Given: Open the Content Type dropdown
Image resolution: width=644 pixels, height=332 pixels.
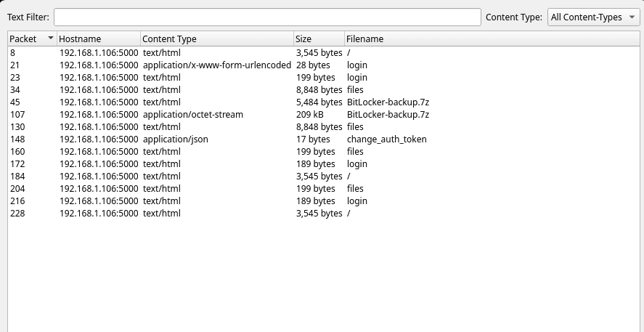Looking at the screenshot, I should coord(594,17).
